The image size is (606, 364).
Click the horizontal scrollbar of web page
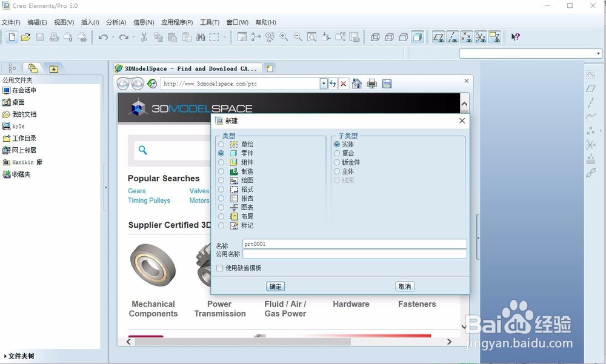pyautogui.click(x=243, y=342)
